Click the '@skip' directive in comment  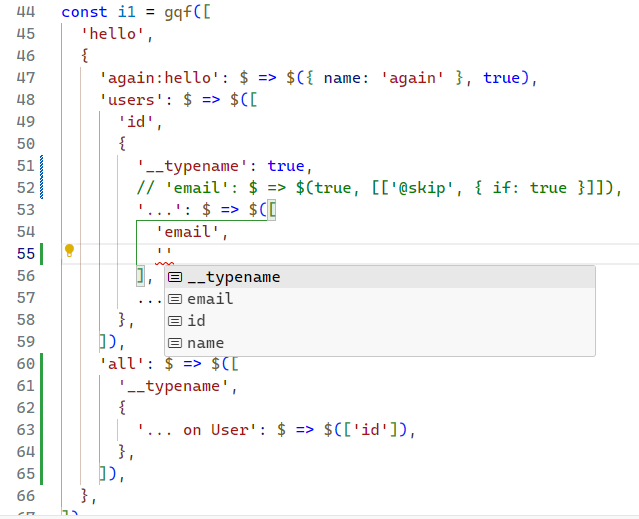(x=422, y=188)
